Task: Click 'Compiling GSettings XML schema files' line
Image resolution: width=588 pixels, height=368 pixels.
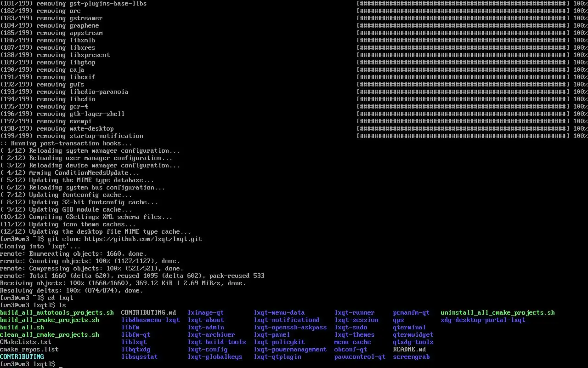Action: point(86,217)
